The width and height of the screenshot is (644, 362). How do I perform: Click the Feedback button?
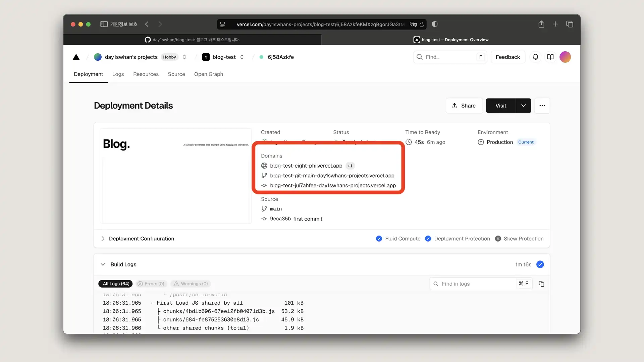pos(508,57)
